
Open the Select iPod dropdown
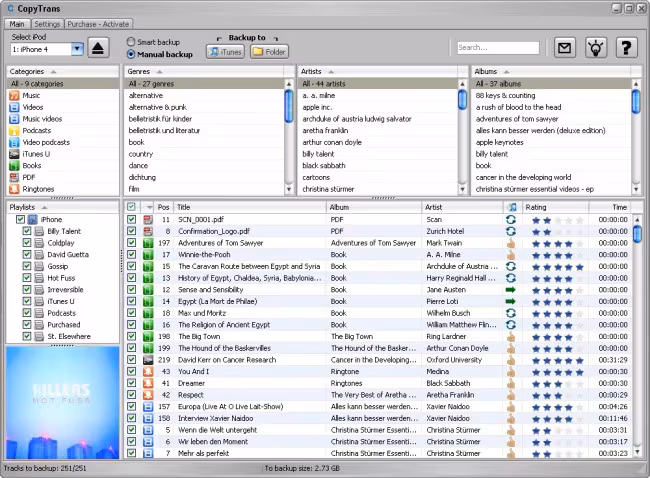[77, 49]
